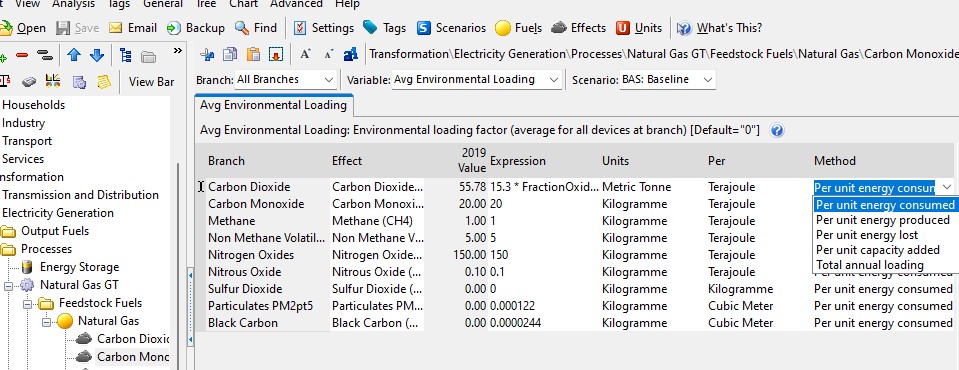This screenshot has width=959, height=370.
Task: Click the Nitrogen Oxides expression cell
Action: pos(543,254)
